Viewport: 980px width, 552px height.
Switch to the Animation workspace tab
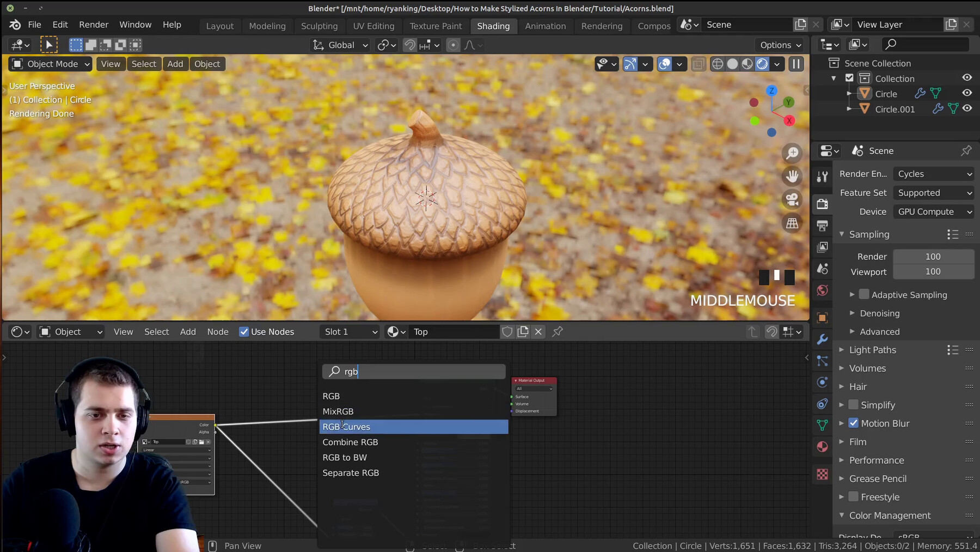click(545, 26)
